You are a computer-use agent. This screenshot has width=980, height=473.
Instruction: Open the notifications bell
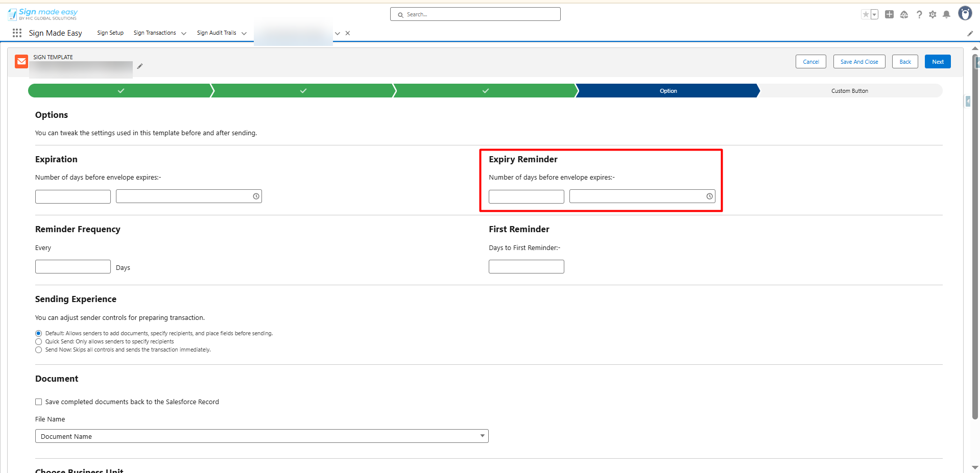946,15
